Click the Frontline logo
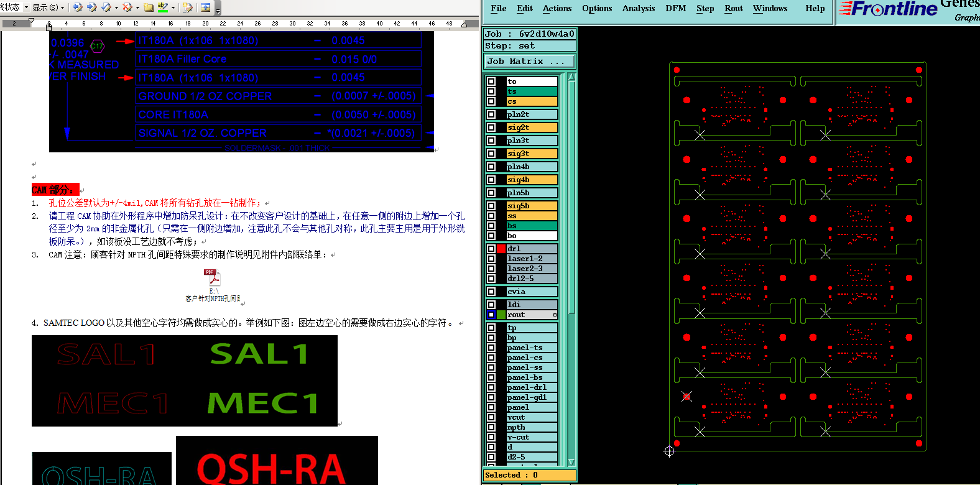 coord(888,9)
